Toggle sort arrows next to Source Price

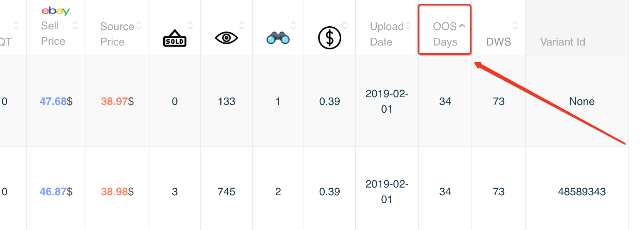tap(139, 25)
